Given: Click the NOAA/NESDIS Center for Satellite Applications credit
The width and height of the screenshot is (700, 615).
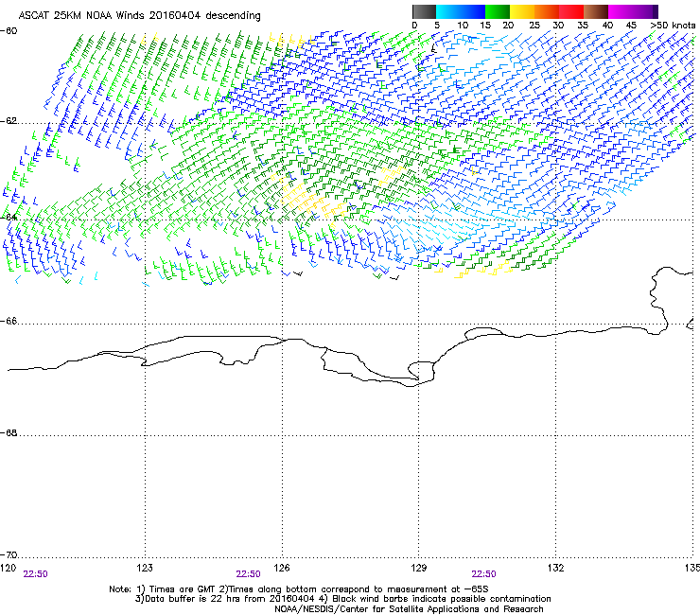Looking at the screenshot, I should [x=409, y=609].
